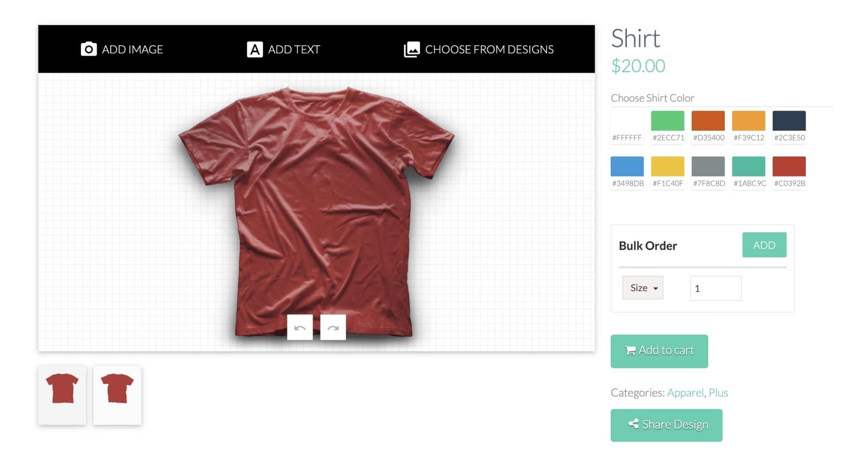Click the redo arrow below the shirt
868x458 pixels.
(333, 327)
